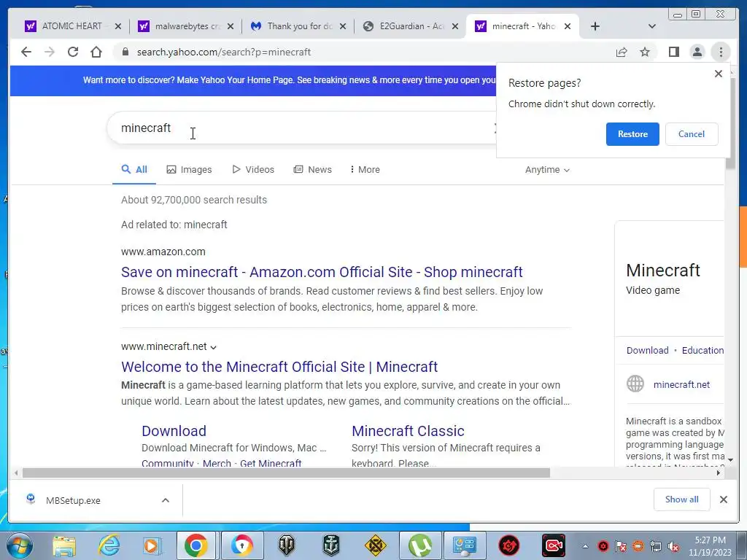Open the Amazon minecraft ad link
Screen dimensions: 747x560
point(322,272)
